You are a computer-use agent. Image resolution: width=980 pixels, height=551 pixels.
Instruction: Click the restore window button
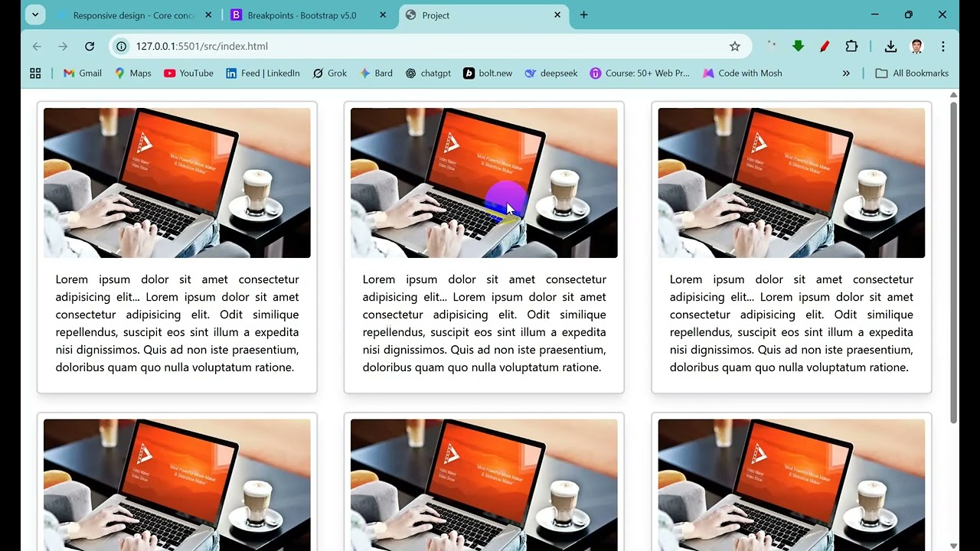tap(909, 15)
